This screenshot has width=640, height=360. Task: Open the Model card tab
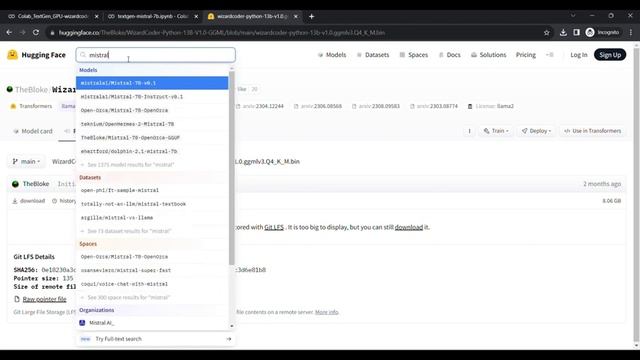33,131
